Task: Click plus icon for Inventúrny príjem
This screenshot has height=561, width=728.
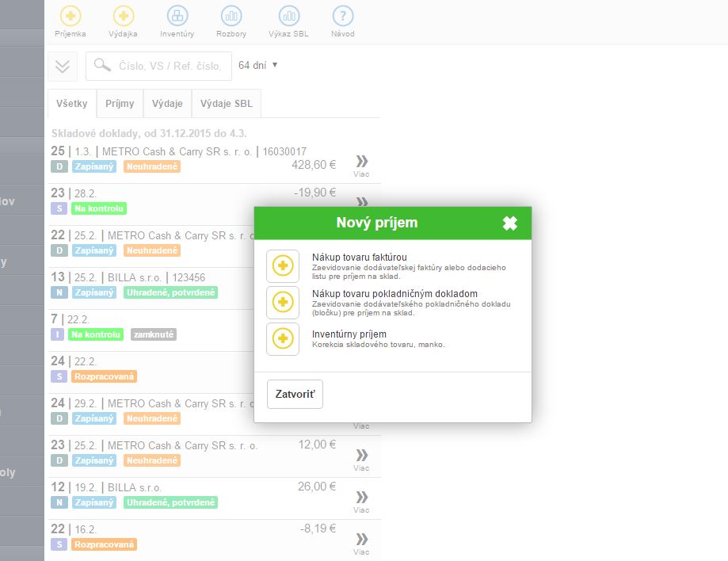Action: pyautogui.click(x=283, y=339)
